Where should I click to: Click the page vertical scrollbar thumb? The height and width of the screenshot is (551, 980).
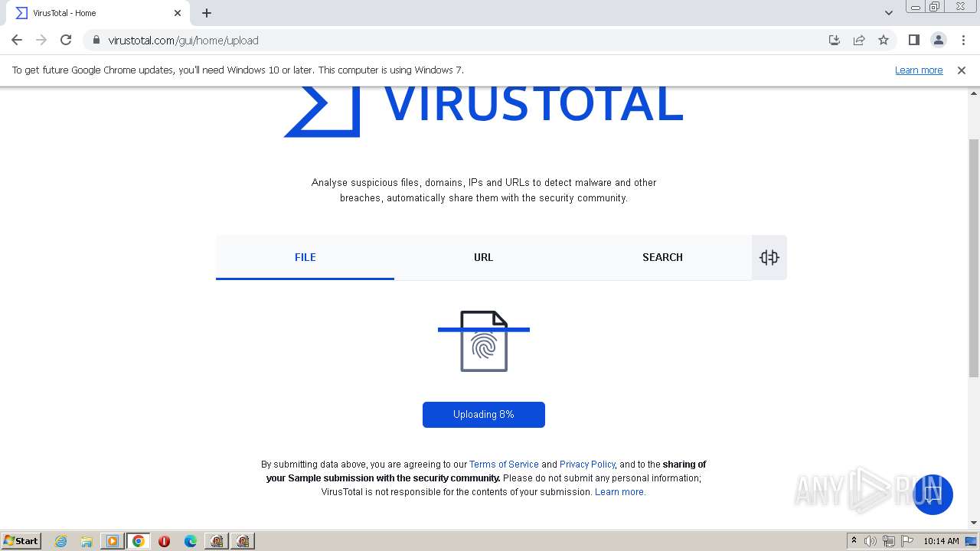tap(974, 259)
